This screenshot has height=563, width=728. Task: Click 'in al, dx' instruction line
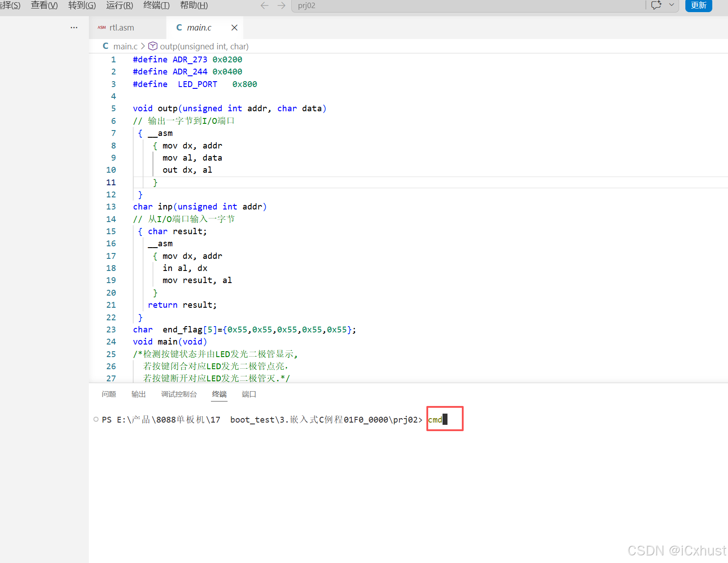[x=185, y=268]
